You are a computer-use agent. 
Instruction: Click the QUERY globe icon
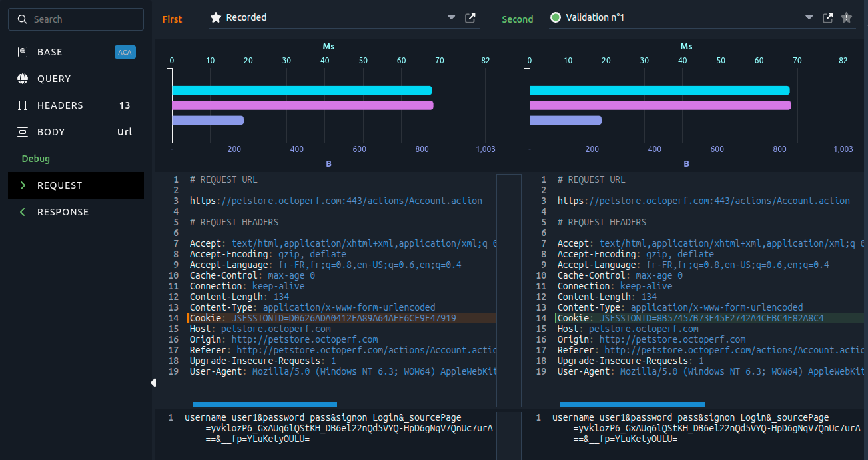[23, 79]
